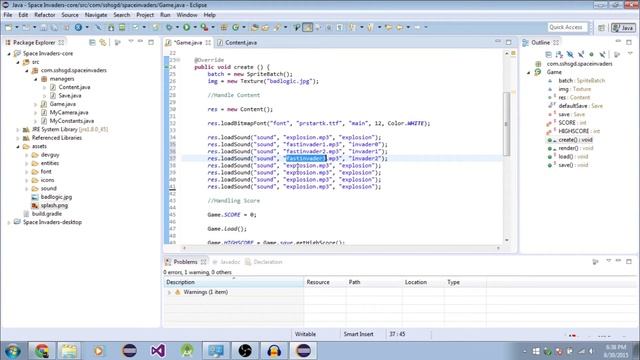Click the Open Type toolbar icon
Image resolution: width=640 pixels, height=360 pixels.
point(254,27)
